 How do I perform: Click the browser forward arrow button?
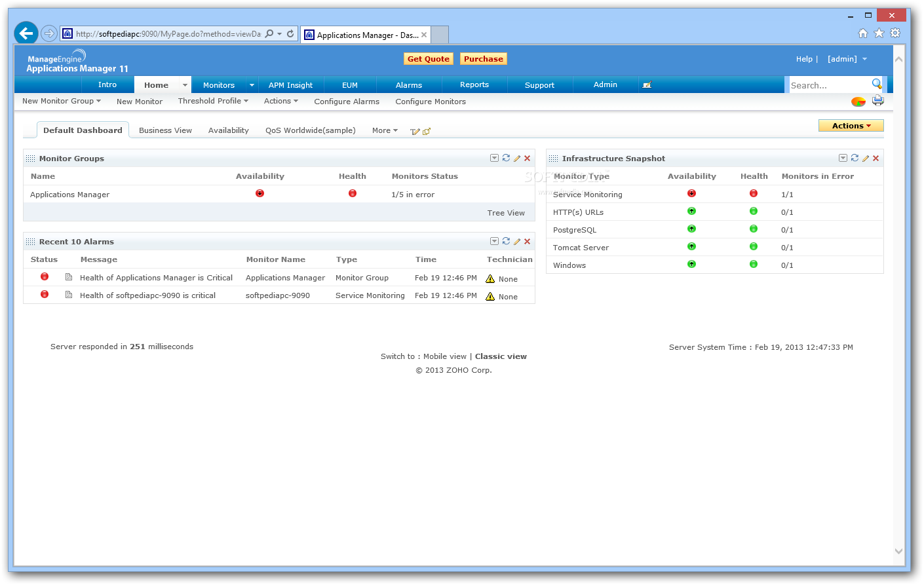click(48, 33)
